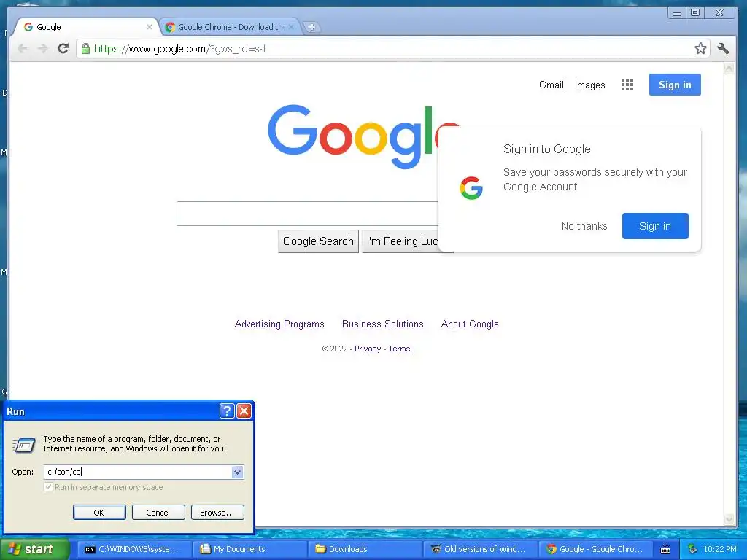The image size is (747, 560).
Task: Open the Terms link
Action: 399,349
